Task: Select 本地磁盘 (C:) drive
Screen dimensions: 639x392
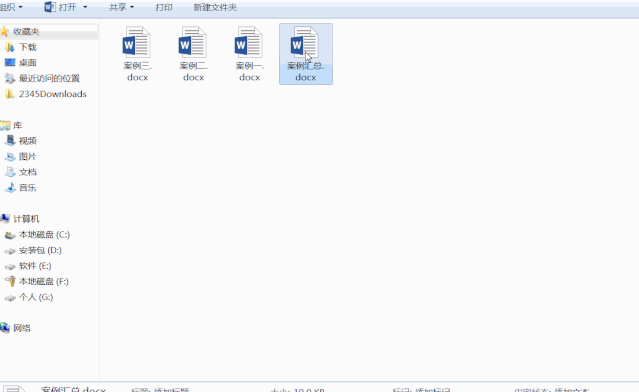Action: pyautogui.click(x=37, y=235)
